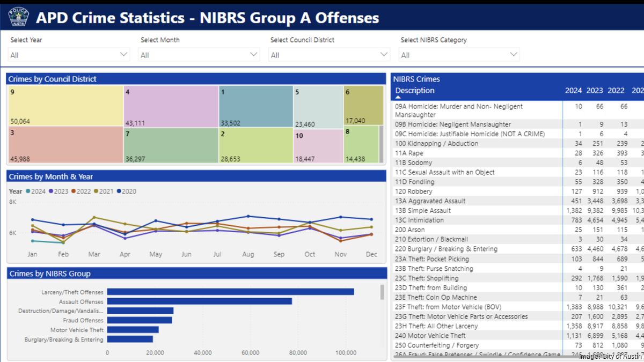Select row 13A Aggravated Assault
Screen dimensions: 644x362
517,201
